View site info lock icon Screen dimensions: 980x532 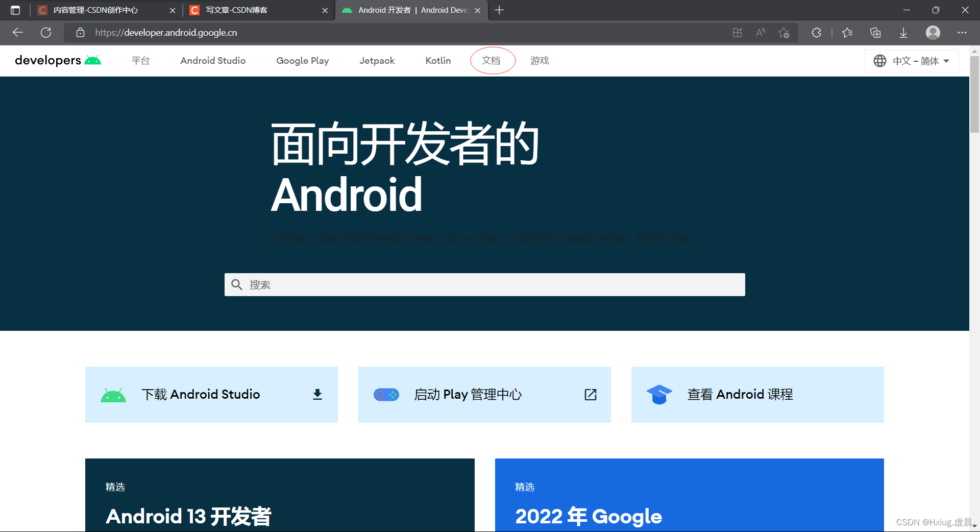point(80,33)
